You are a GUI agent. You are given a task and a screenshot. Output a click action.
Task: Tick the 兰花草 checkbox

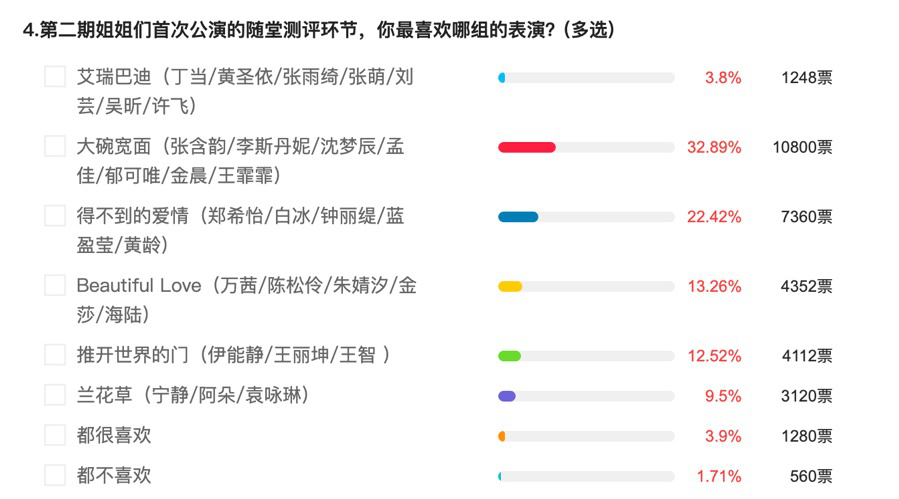[55, 395]
